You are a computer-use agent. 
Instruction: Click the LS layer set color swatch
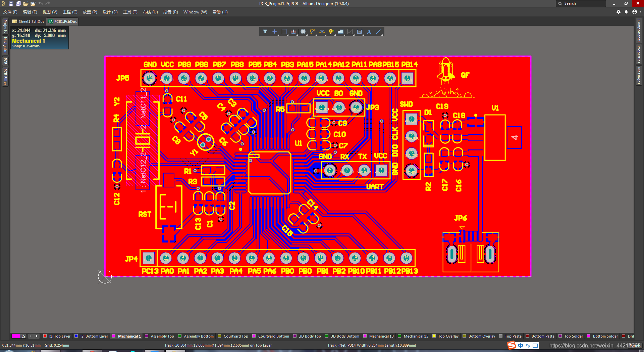(15, 336)
